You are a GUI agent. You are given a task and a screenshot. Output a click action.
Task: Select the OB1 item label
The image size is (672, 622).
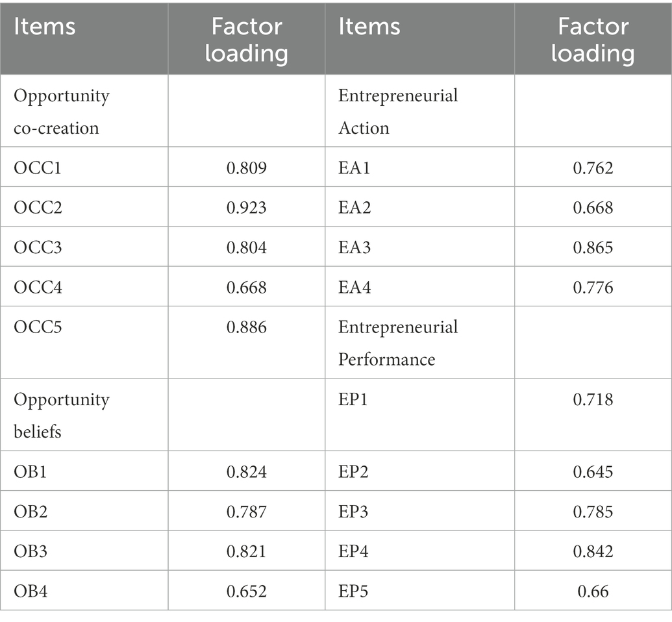30,472
